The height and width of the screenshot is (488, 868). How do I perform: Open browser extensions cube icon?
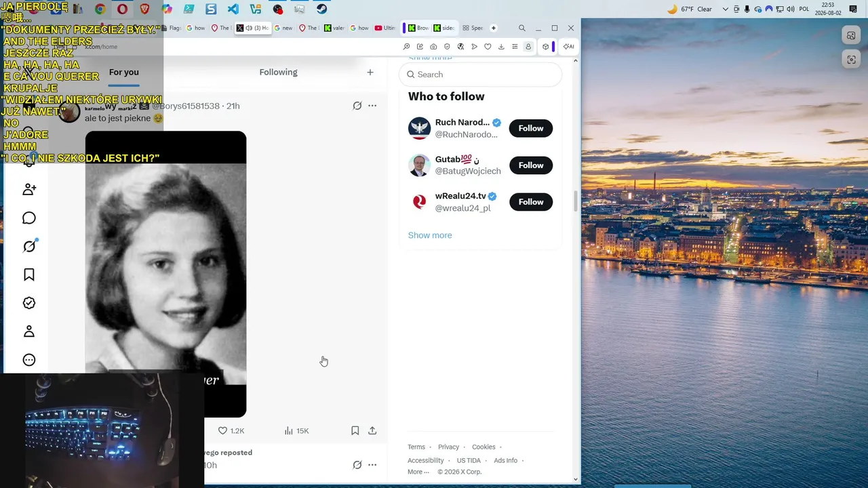pos(545,47)
